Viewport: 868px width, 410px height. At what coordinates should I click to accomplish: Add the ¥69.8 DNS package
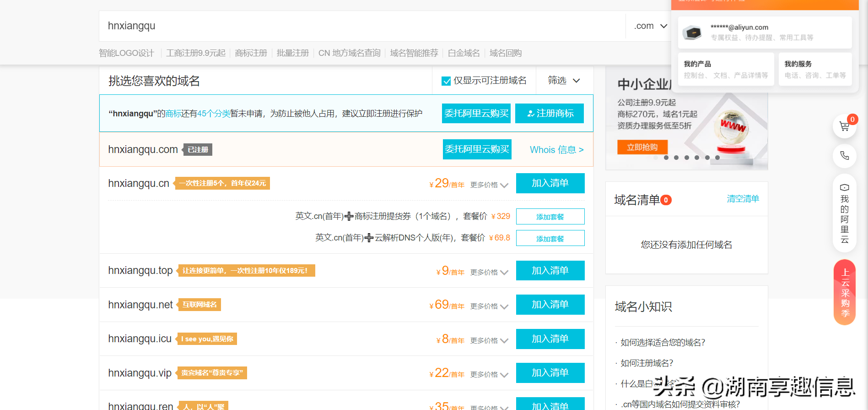tap(550, 238)
